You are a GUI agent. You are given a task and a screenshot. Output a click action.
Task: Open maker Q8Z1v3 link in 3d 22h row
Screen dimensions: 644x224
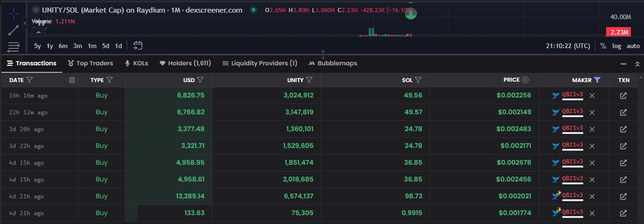[572, 145]
